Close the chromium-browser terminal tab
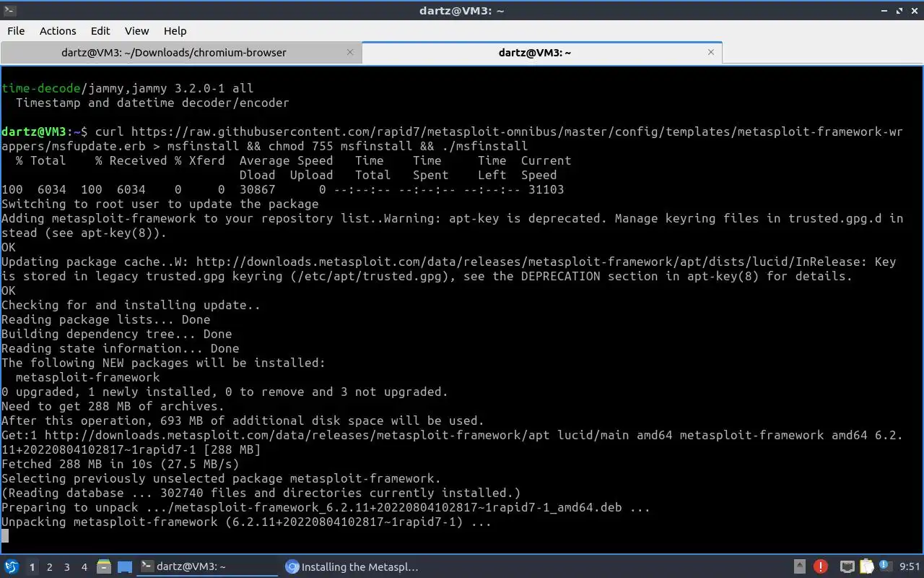Viewport: 924px width, 578px height. (x=350, y=52)
